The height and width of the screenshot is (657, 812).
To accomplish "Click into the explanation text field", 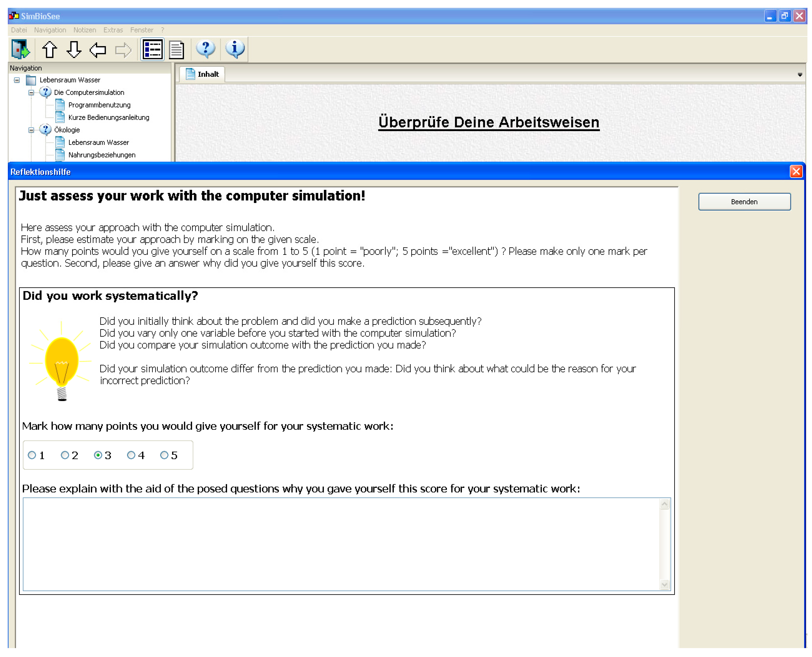I will (x=340, y=544).
